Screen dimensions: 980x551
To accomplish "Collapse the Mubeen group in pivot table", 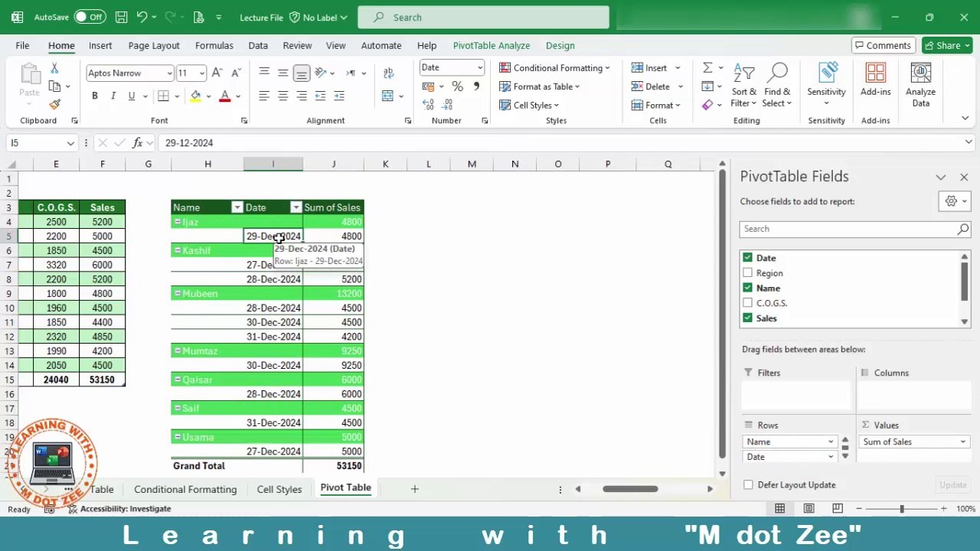I will tap(177, 293).
